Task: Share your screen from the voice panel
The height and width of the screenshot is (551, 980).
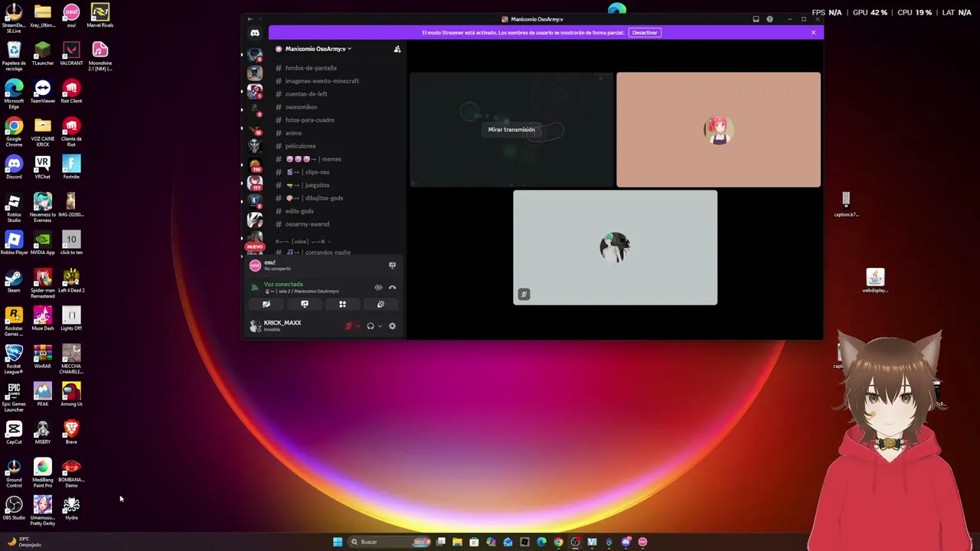Action: click(305, 305)
